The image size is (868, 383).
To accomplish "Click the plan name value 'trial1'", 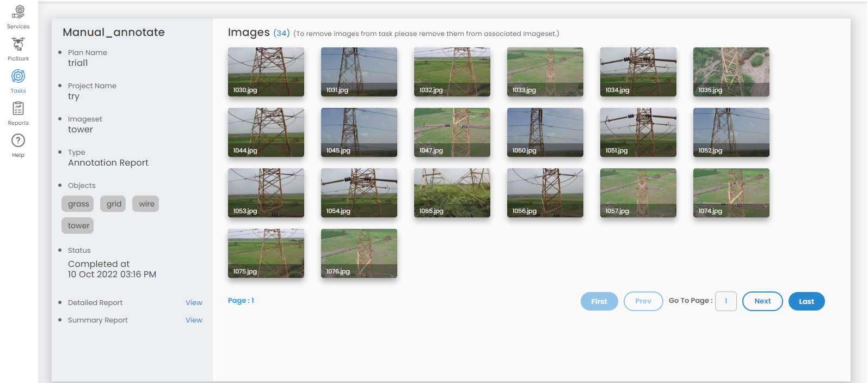I will coord(78,63).
